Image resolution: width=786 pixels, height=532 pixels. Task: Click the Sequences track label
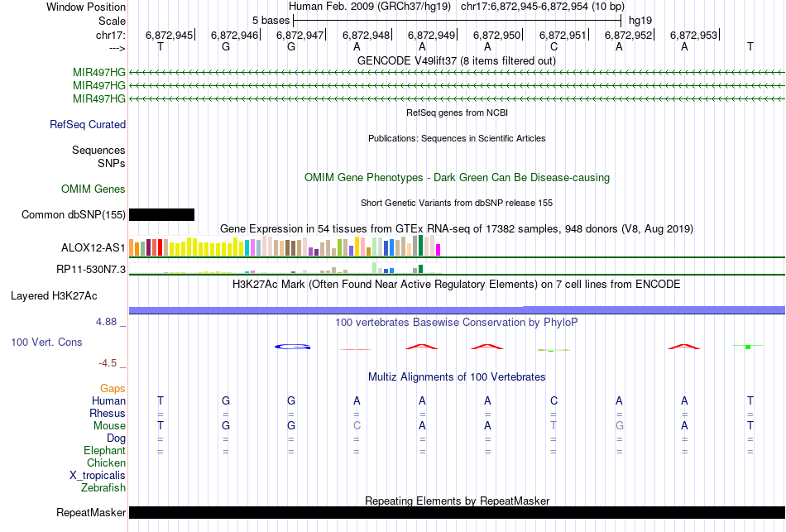pos(98,150)
